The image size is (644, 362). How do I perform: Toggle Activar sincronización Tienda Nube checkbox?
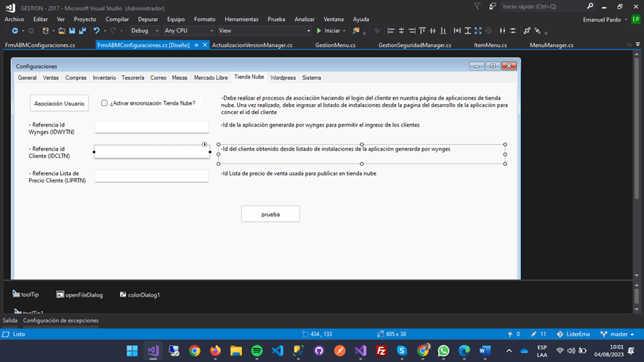pyautogui.click(x=105, y=103)
